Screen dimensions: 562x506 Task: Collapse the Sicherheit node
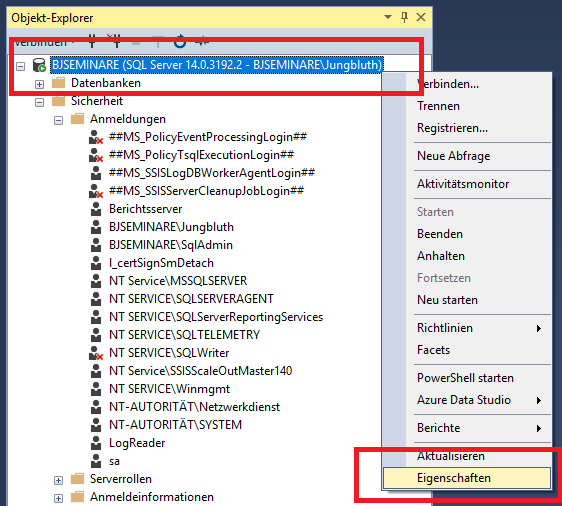[39, 102]
